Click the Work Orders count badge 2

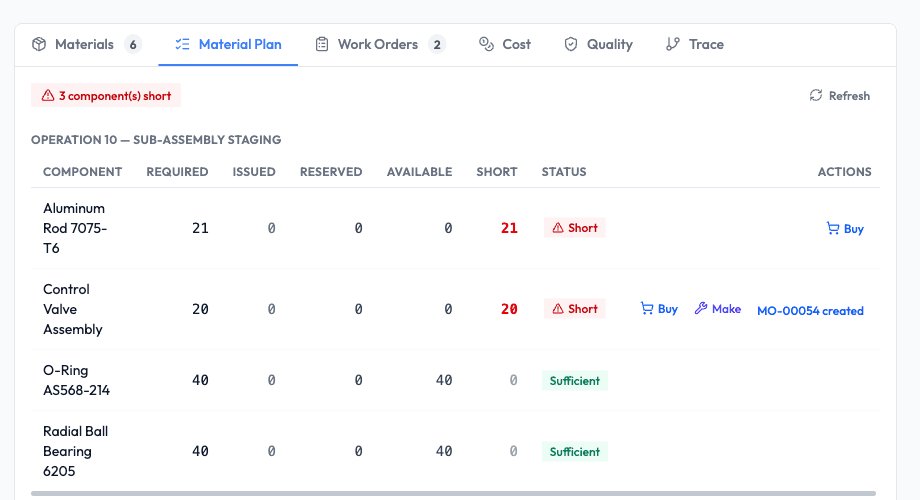click(x=437, y=45)
